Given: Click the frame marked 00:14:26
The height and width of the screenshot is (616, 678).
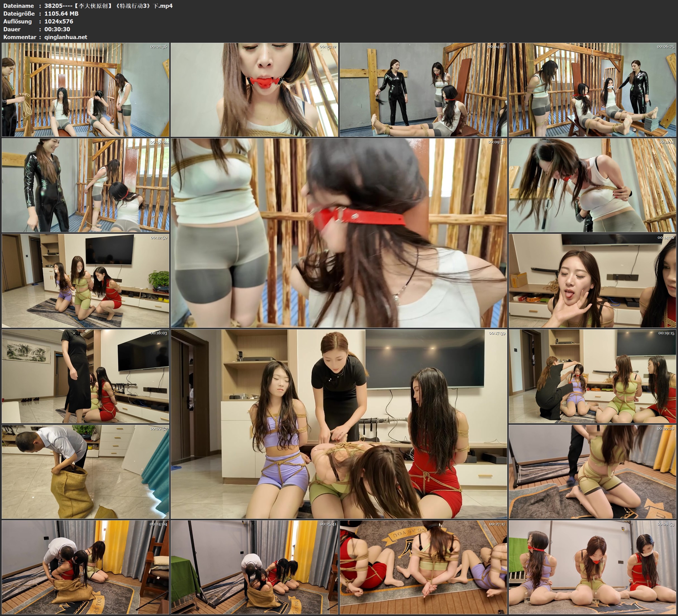Looking at the screenshot, I should [593, 281].
